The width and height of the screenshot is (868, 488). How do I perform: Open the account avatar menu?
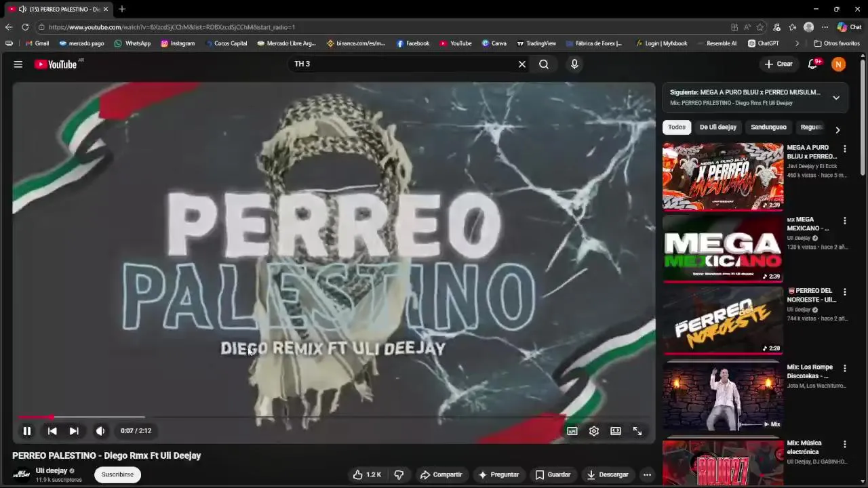839,64
